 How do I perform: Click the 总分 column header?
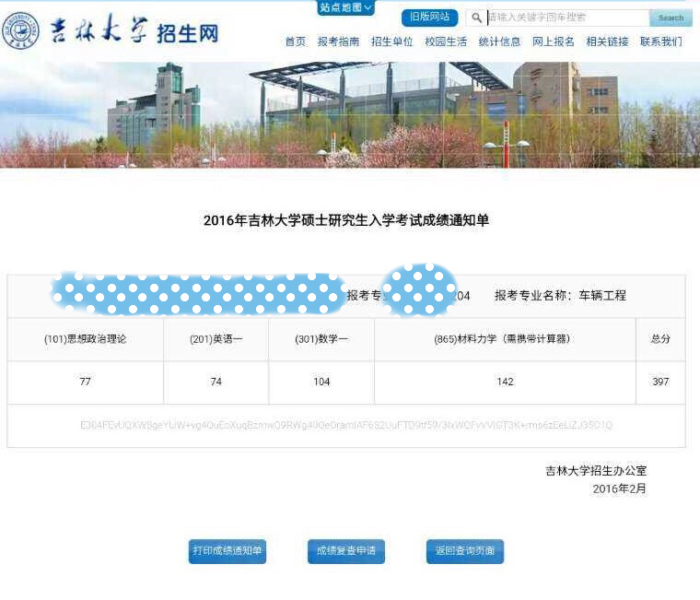[x=660, y=339]
